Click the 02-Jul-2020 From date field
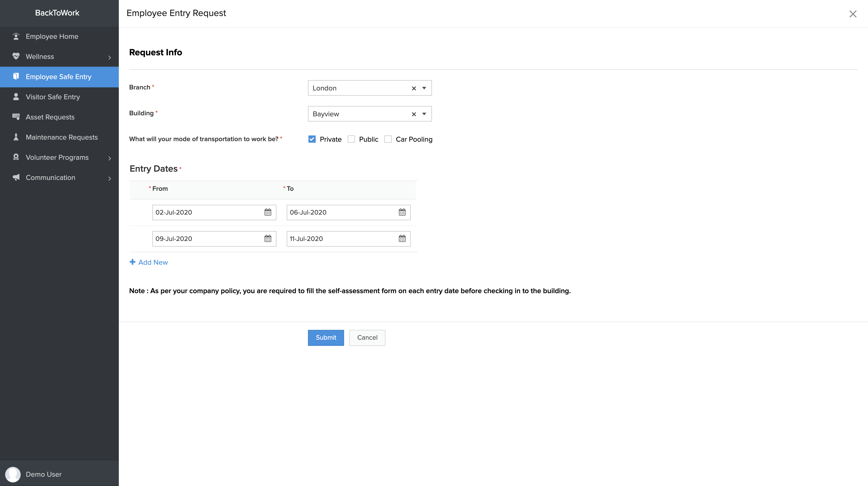 tap(207, 212)
